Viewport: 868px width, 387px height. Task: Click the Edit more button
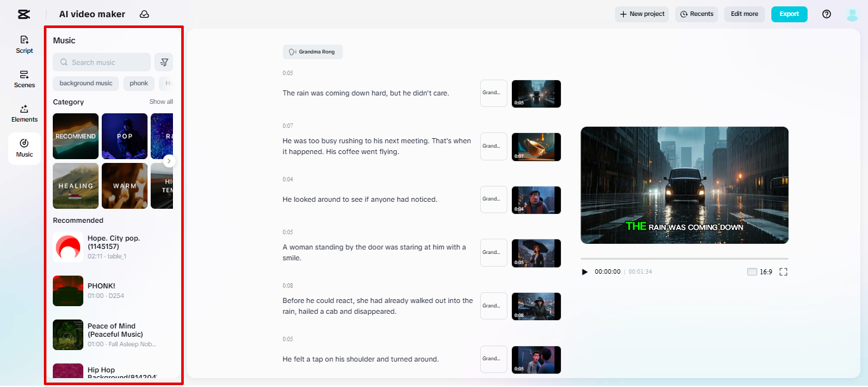pyautogui.click(x=744, y=14)
